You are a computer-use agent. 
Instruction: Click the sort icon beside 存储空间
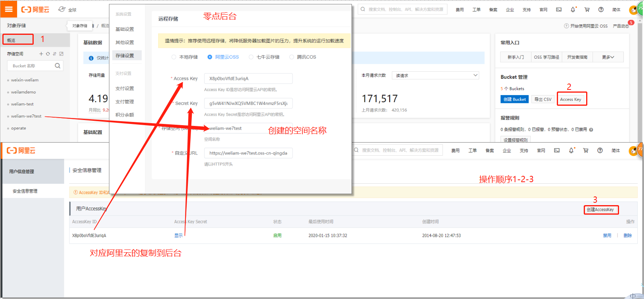point(54,54)
